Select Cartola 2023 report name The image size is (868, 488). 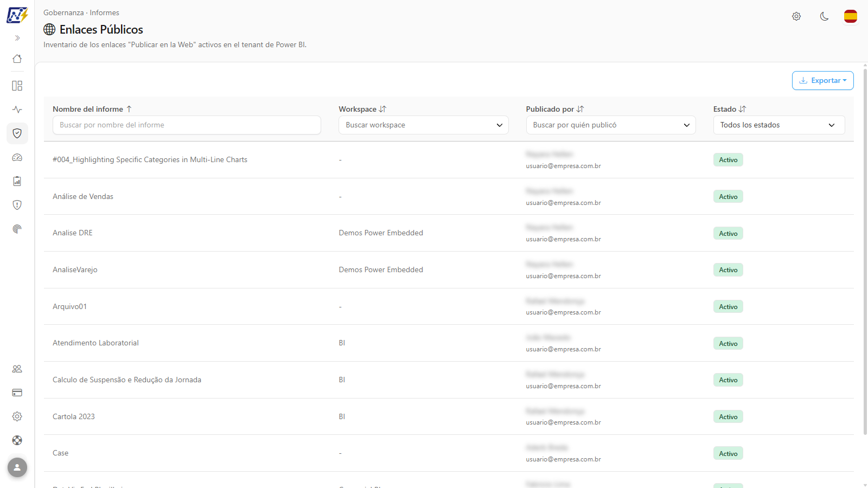coord(74,416)
